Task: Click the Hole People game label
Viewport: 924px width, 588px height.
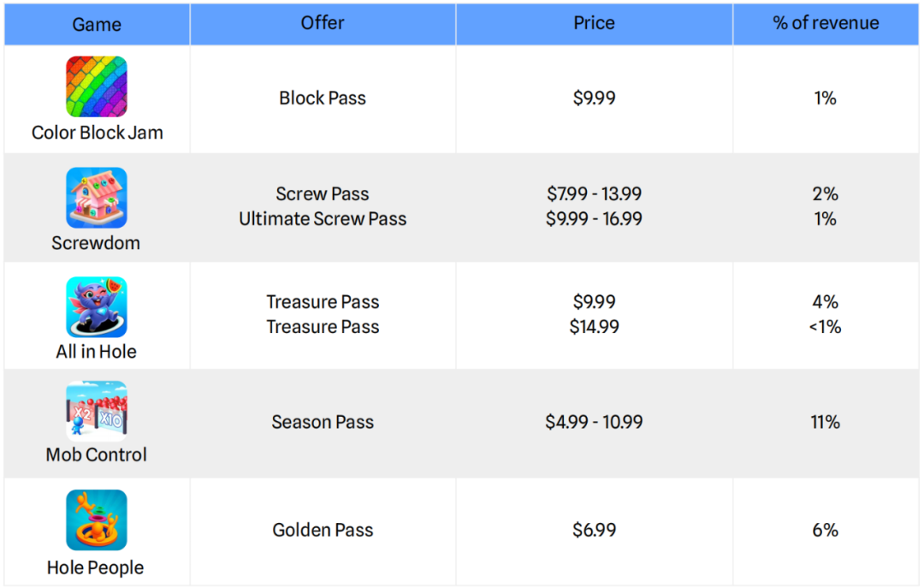Action: click(x=97, y=567)
